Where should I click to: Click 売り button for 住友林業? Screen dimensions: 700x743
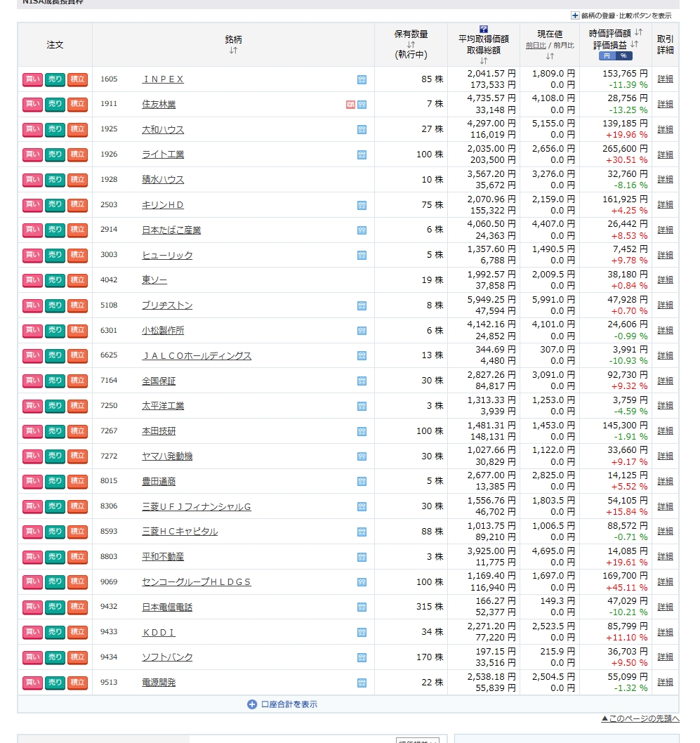[x=55, y=105]
